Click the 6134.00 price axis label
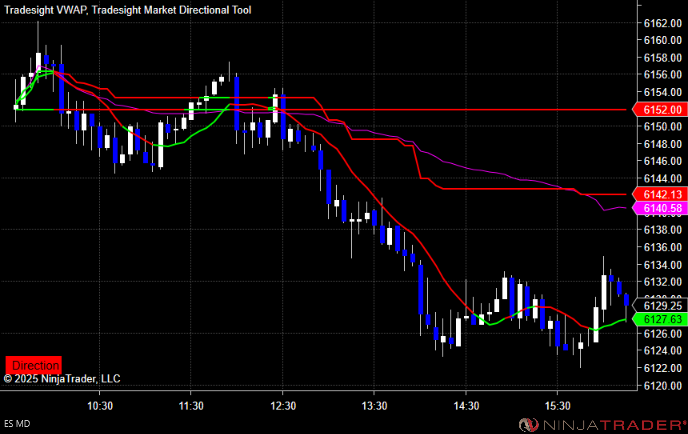Image resolution: width=688 pixels, height=434 pixels. click(x=663, y=265)
